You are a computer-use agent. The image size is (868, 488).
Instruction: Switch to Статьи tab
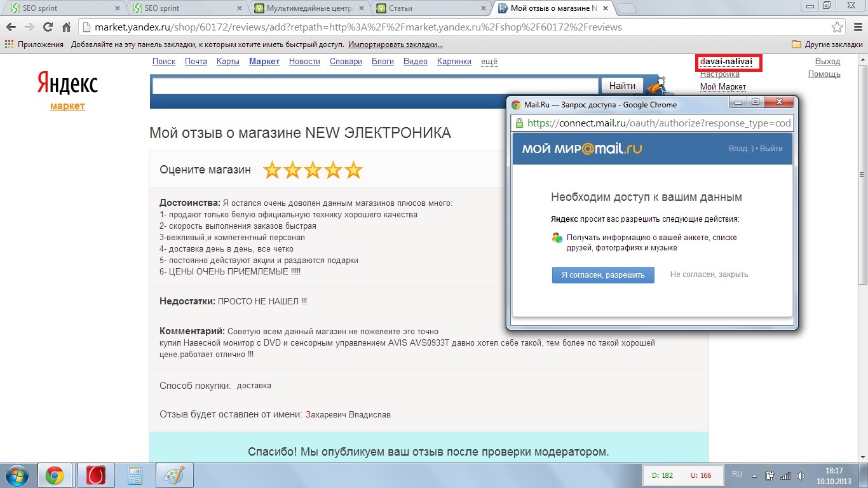pyautogui.click(x=430, y=8)
